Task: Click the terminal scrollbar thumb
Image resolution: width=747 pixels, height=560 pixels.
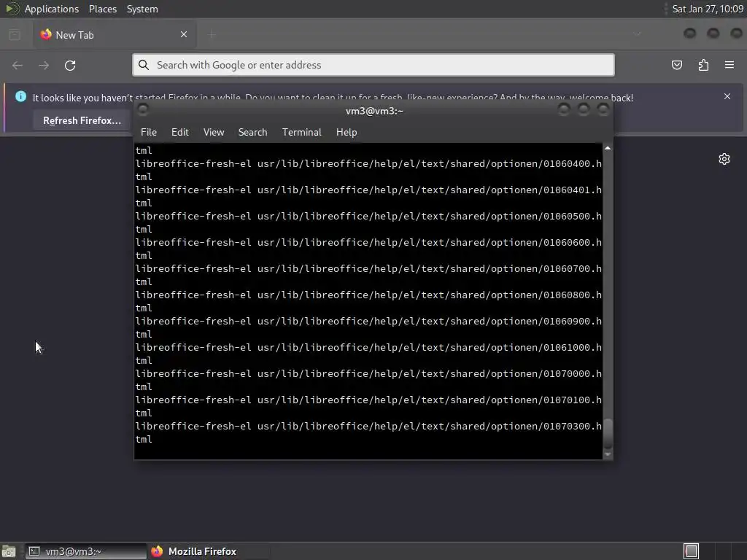Action: pos(608,433)
